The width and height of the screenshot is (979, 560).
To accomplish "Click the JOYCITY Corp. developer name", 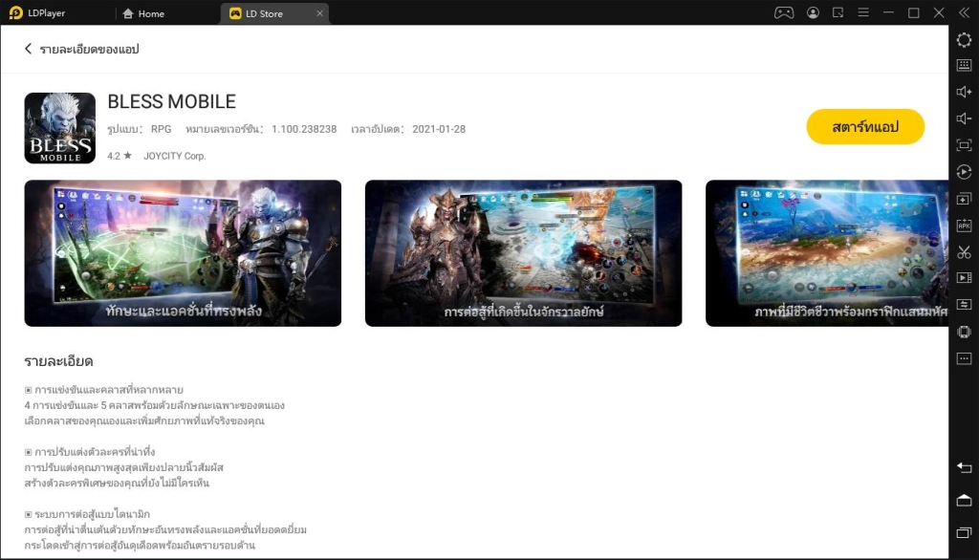I will [x=174, y=156].
